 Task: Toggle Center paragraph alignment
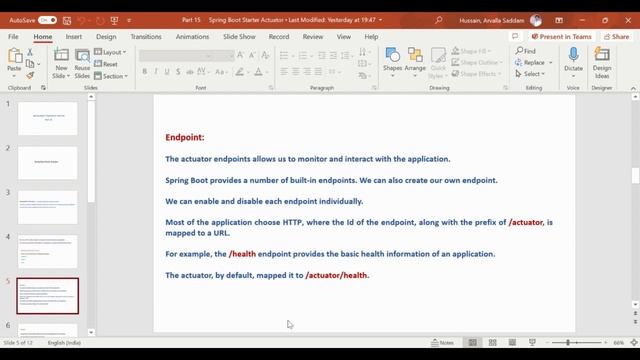[x=296, y=72]
